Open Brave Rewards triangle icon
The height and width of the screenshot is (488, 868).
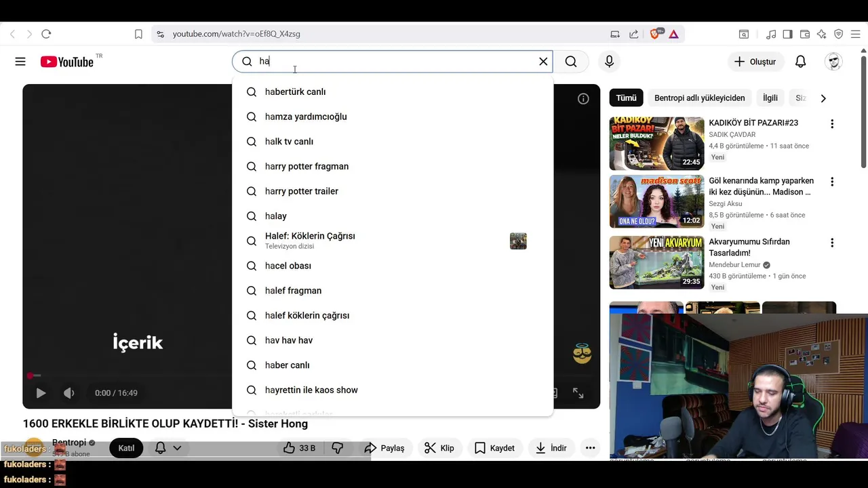pyautogui.click(x=673, y=34)
